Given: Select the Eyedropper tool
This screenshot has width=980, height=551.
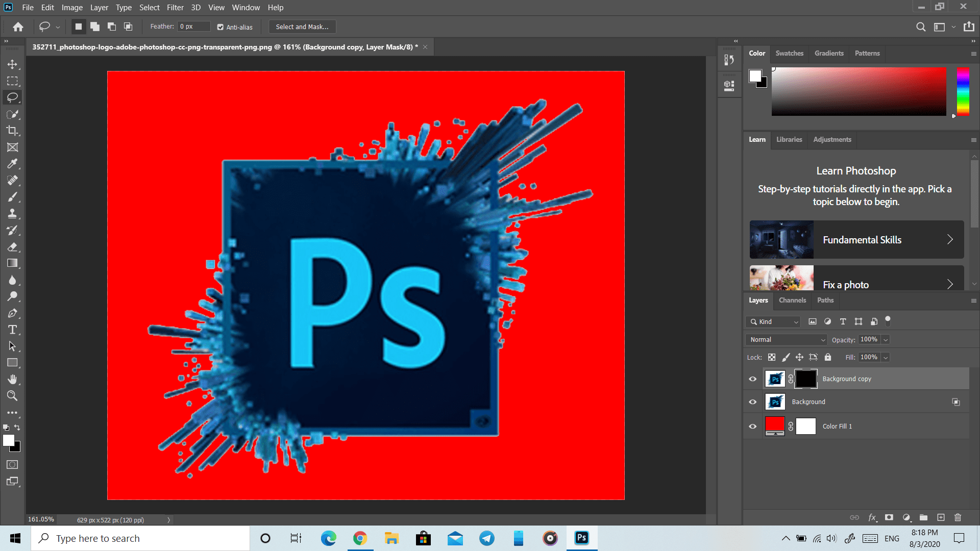Looking at the screenshot, I should [12, 164].
